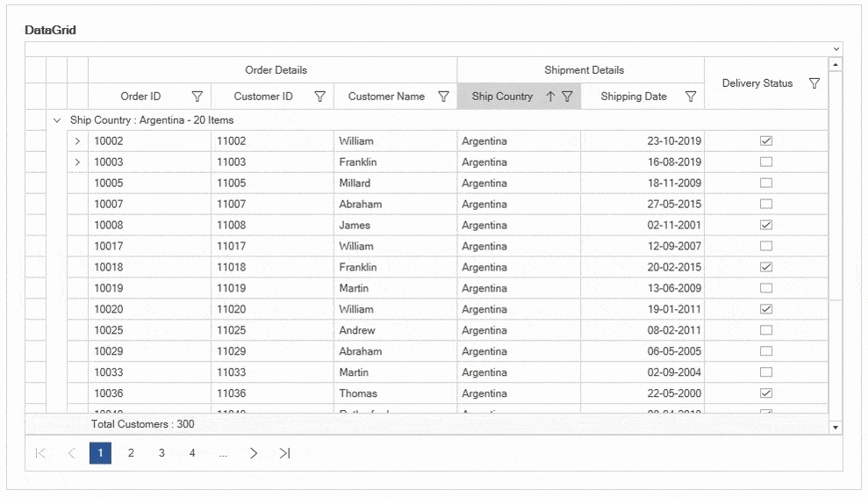Click the Shipping Date filter icon
This screenshot has width=868, height=497.
click(691, 97)
